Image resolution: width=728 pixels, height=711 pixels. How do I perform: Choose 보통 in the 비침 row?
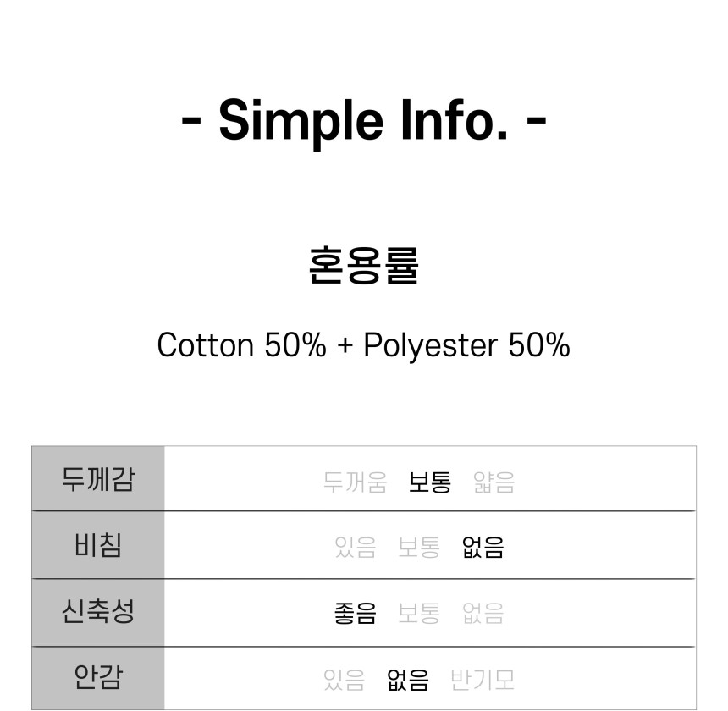click(419, 547)
